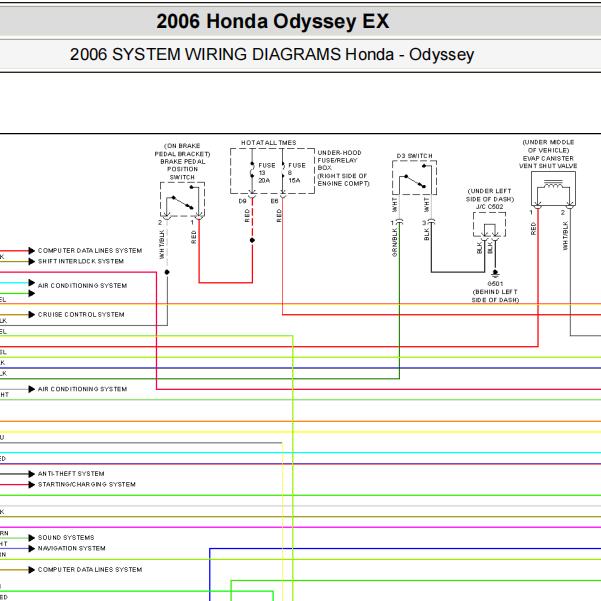The height and width of the screenshot is (601, 601).
Task: Select the "CRUISE CONTROL SYSTEM" label
Action: tap(81, 315)
